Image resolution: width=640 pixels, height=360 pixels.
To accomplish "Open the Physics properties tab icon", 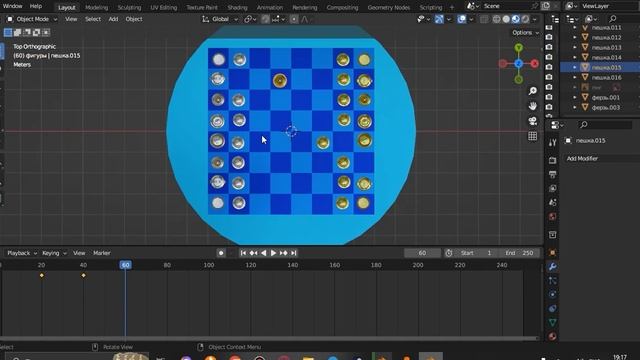I will [x=552, y=295].
